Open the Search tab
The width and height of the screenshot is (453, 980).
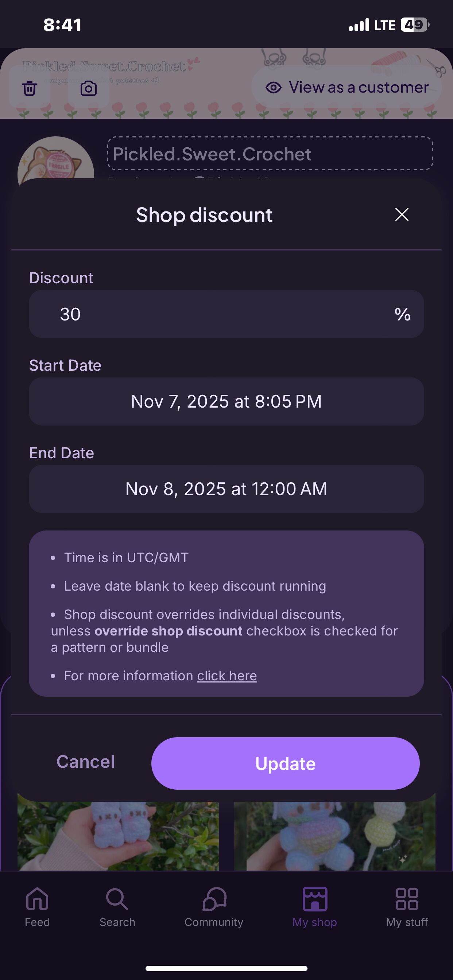coord(117,907)
